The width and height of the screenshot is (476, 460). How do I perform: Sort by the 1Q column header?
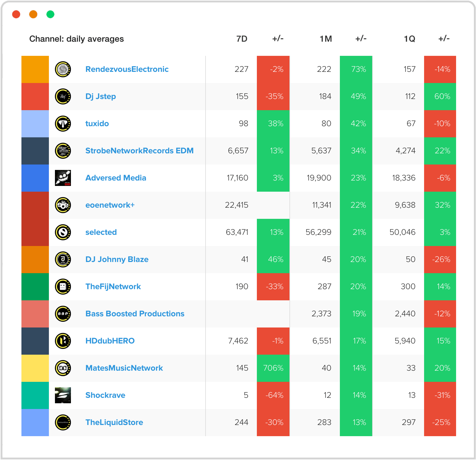(x=409, y=39)
